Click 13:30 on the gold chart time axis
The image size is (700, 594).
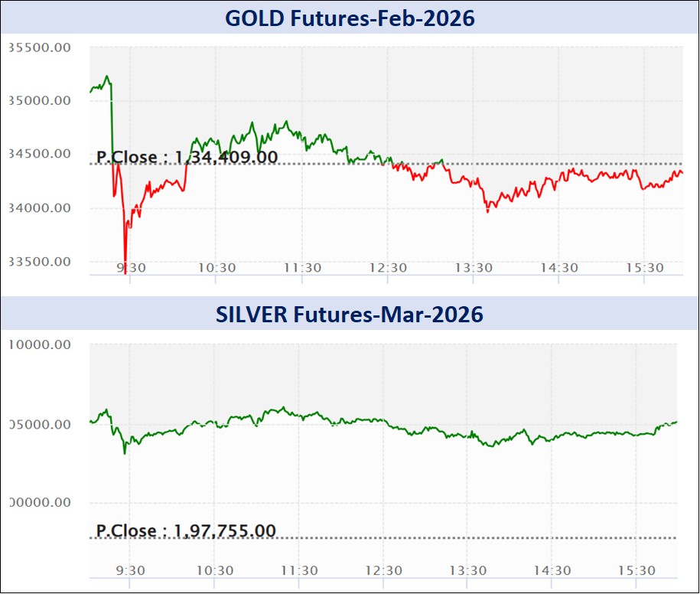pyautogui.click(x=474, y=268)
